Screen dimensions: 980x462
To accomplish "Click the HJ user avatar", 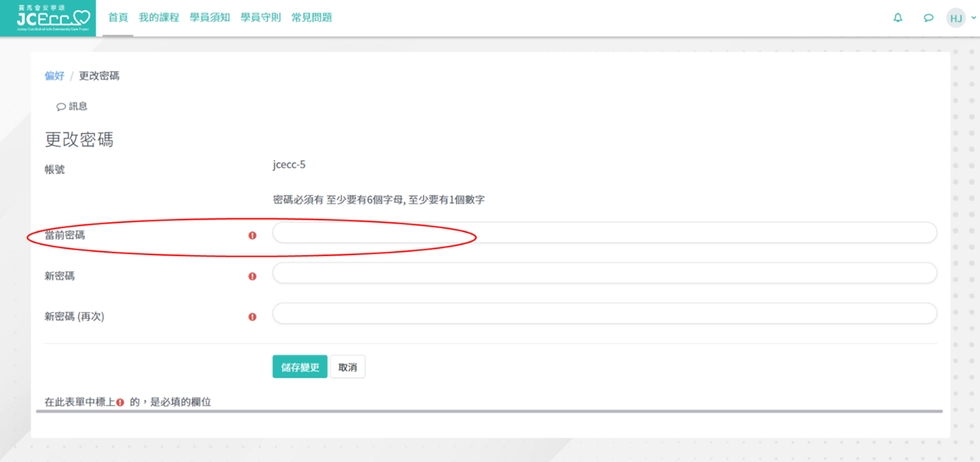I will pyautogui.click(x=955, y=18).
